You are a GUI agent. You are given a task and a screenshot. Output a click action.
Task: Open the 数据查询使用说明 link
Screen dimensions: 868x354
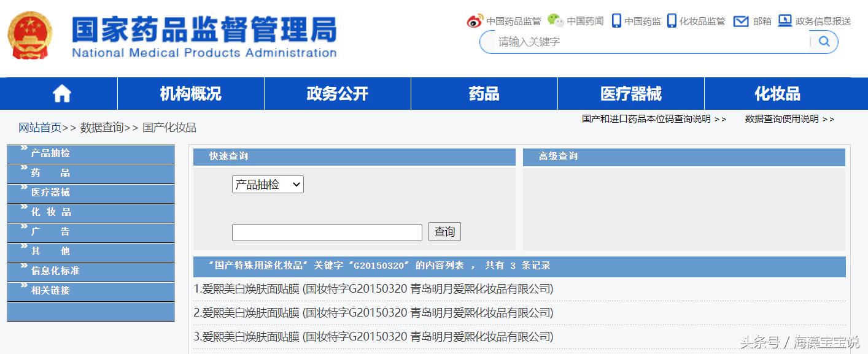pyautogui.click(x=781, y=119)
